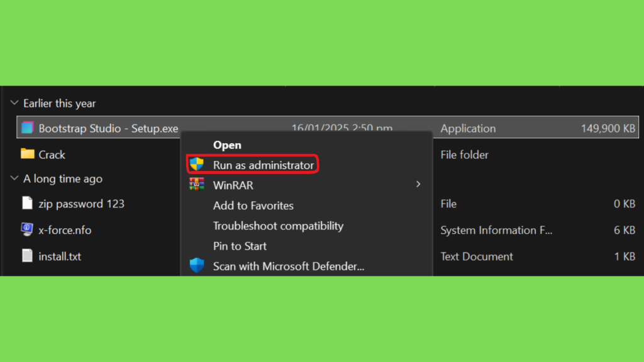Select the zip password 123 file icon

click(x=27, y=203)
